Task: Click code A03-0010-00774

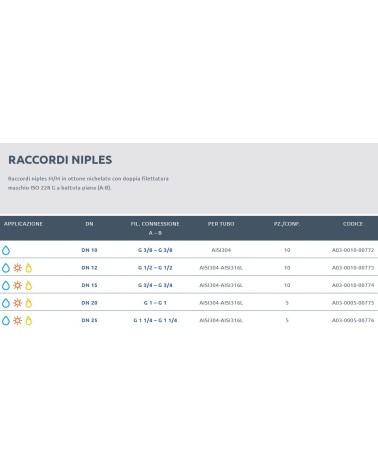Action: 353,285
